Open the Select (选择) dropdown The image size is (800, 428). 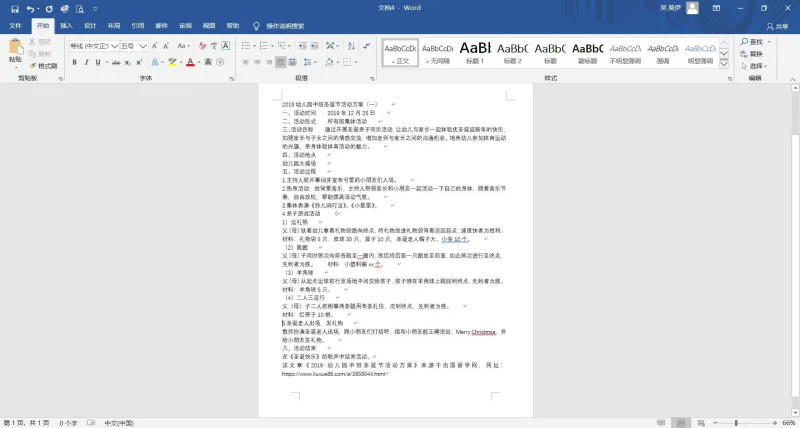pyautogui.click(x=755, y=66)
